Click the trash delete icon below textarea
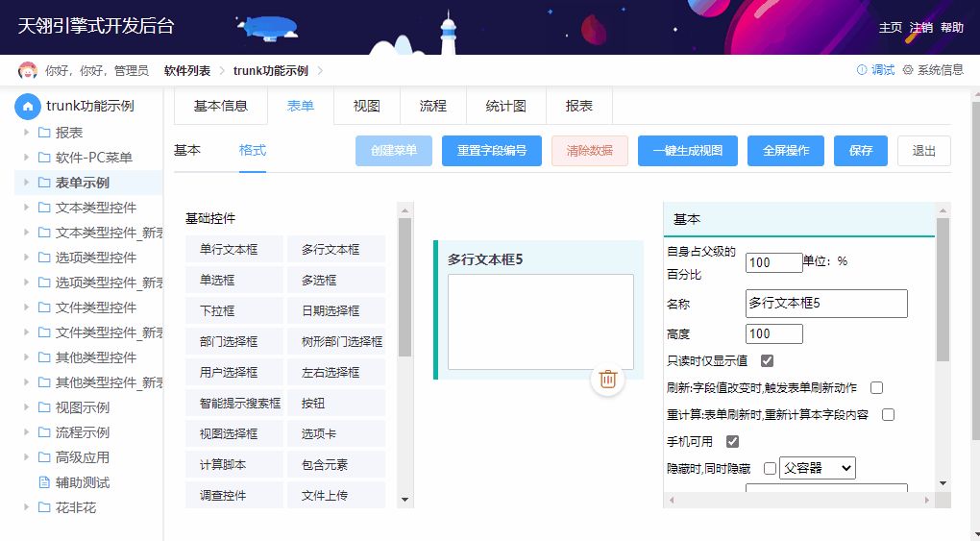The height and width of the screenshot is (541, 980). [607, 379]
